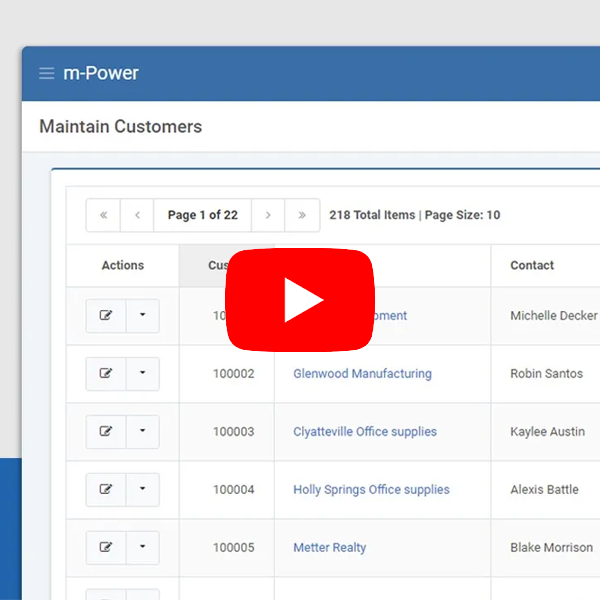Edit the customer 100003 record
The width and height of the screenshot is (600, 600).
(106, 432)
